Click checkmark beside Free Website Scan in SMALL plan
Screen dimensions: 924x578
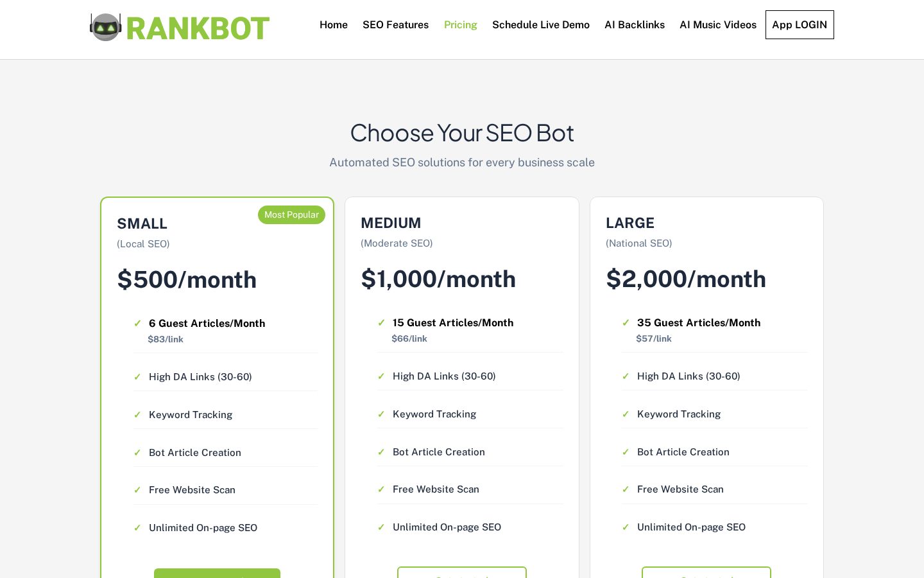[137, 489]
